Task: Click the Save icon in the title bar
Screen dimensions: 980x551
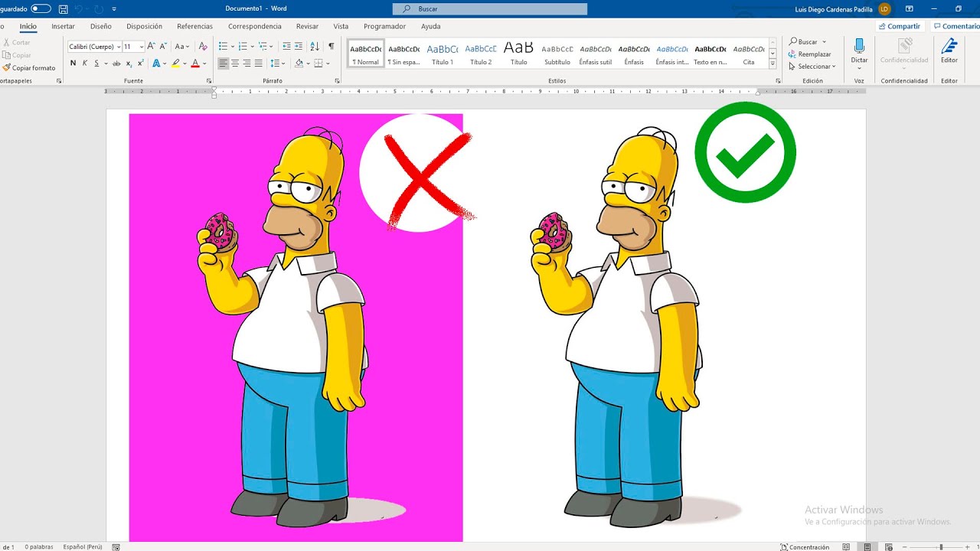Action: (63, 9)
